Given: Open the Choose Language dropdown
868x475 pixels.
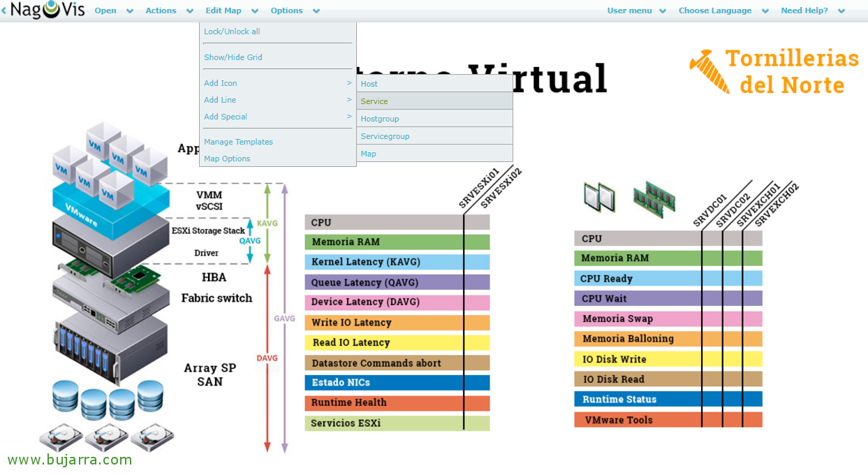Looking at the screenshot, I should coord(716,10).
